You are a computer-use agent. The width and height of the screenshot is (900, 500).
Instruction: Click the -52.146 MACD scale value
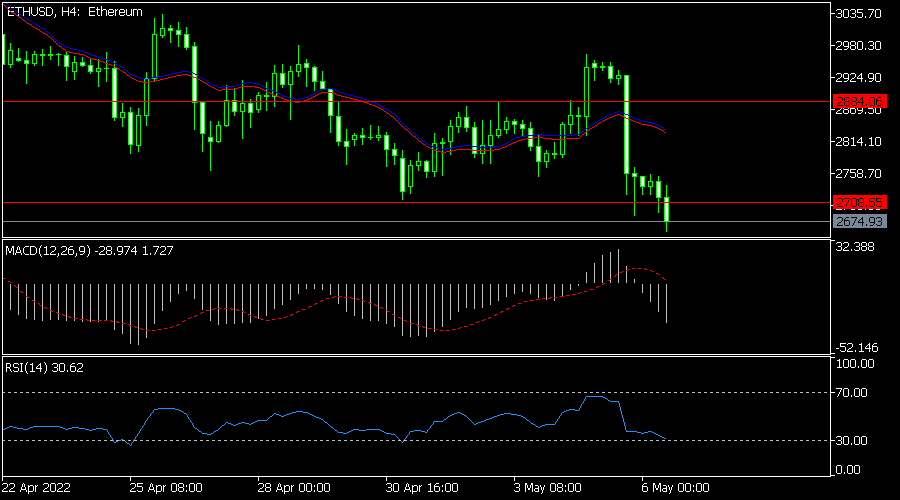click(x=856, y=348)
